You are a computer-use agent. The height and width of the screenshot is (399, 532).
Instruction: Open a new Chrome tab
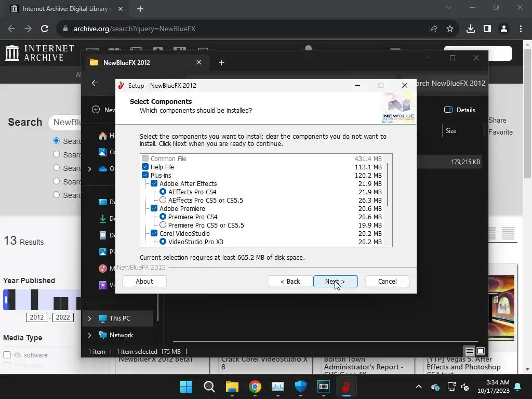[140, 9]
